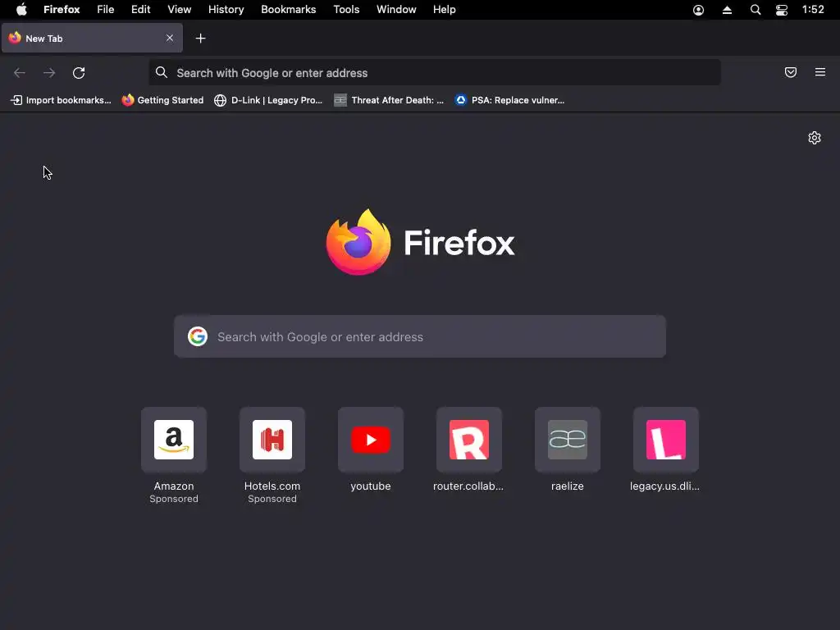Open the Help menu
The image size is (840, 630).
[x=444, y=10]
